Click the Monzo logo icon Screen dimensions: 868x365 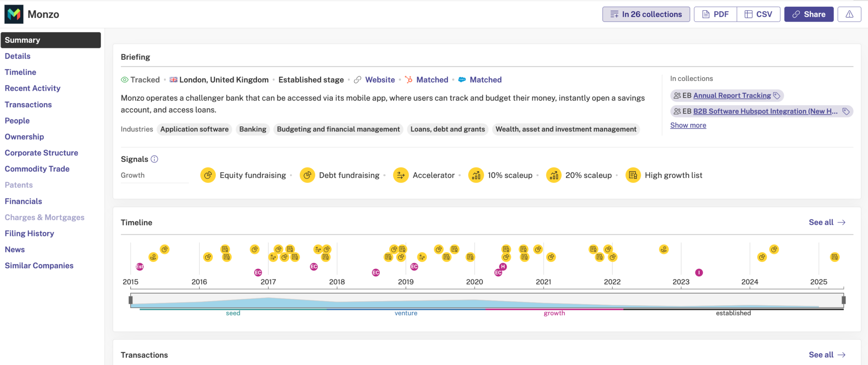coord(14,14)
